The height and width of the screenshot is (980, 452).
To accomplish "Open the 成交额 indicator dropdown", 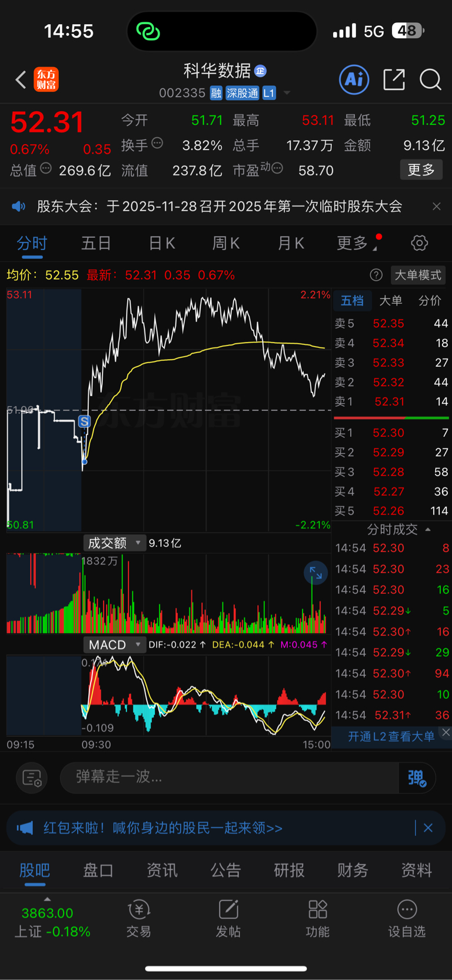I will [x=114, y=543].
